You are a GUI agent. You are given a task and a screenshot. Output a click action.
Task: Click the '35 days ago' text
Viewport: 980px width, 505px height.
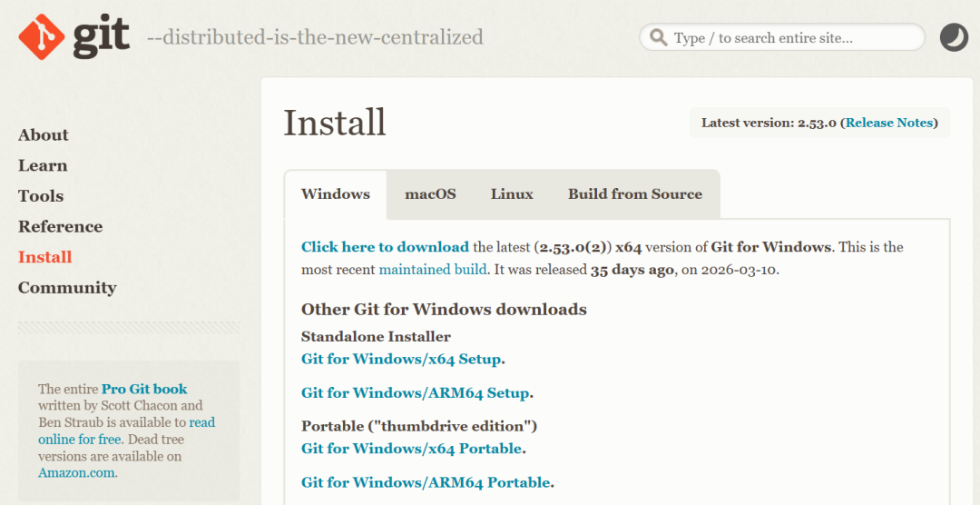click(632, 270)
